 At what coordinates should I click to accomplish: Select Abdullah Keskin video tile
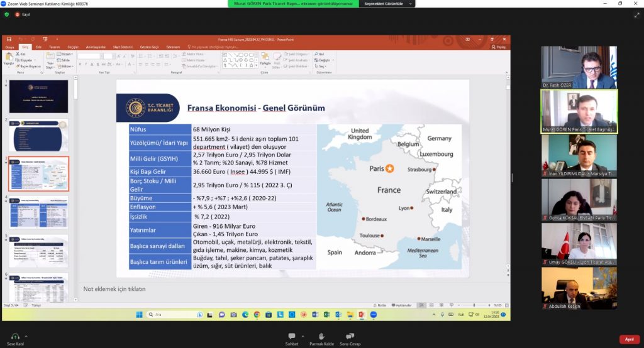[579, 288]
